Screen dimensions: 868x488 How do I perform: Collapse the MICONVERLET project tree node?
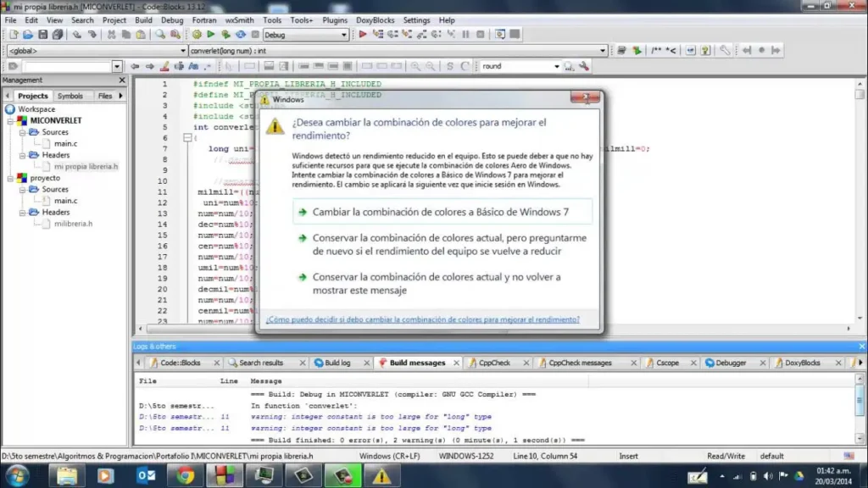coord(11,121)
